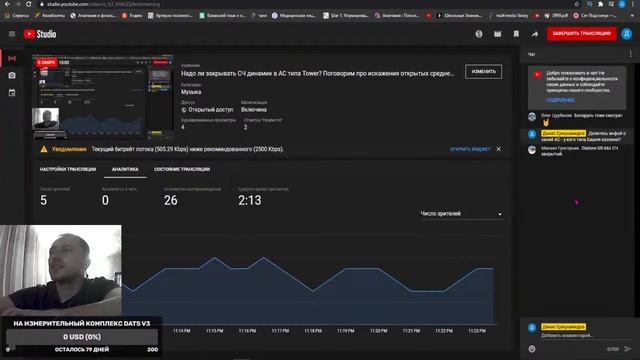The height and width of the screenshot is (360, 640).
Task: Click the Открытый доступ visibility text
Action: (x=211, y=110)
